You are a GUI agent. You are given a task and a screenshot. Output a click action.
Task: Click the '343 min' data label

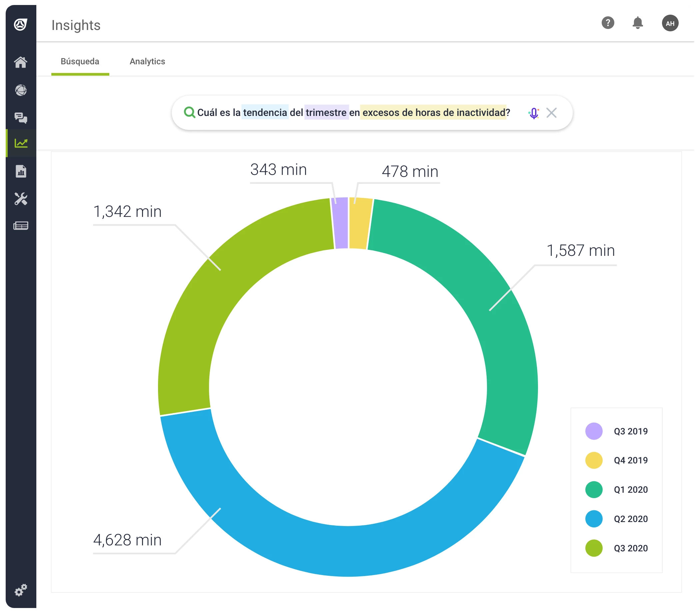click(x=278, y=170)
